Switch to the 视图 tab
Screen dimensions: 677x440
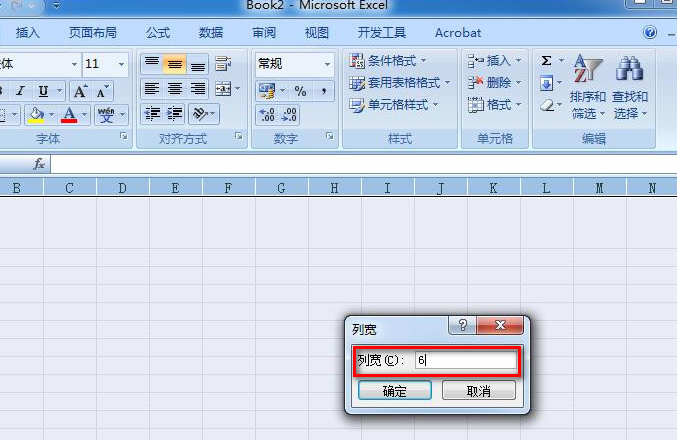[x=317, y=33]
